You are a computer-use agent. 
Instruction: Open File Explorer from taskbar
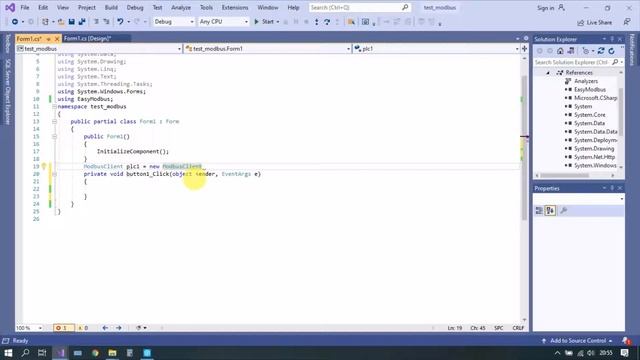click(112, 353)
